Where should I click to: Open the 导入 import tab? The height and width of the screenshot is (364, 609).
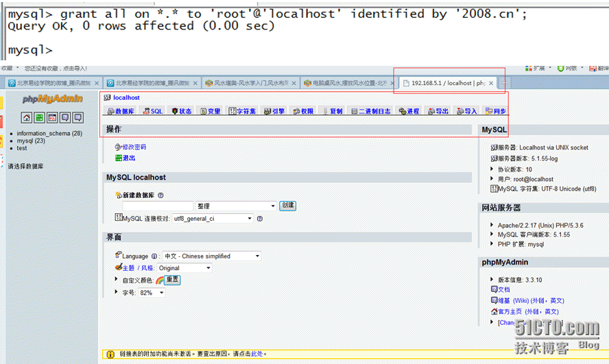(466, 111)
